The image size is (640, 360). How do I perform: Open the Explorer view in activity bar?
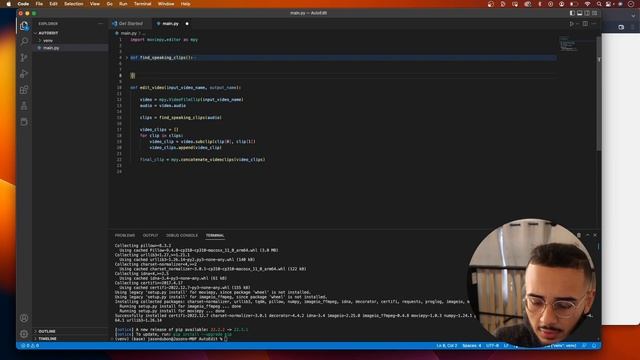click(24, 26)
